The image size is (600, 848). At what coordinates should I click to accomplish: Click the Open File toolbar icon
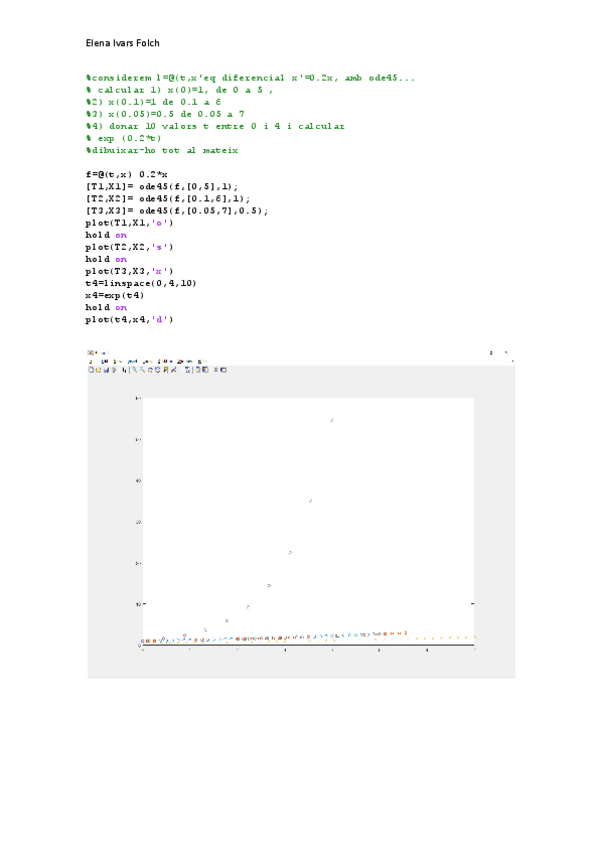click(98, 370)
